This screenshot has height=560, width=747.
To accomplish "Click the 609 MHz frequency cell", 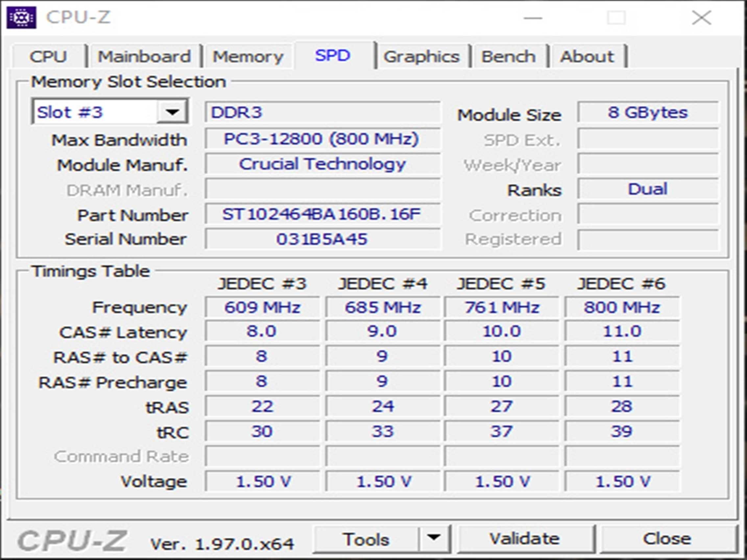I will (262, 307).
